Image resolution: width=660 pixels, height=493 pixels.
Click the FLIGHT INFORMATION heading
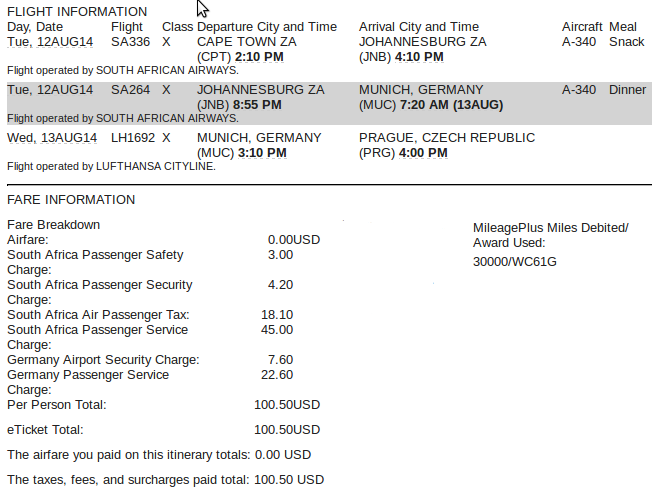pos(77,11)
